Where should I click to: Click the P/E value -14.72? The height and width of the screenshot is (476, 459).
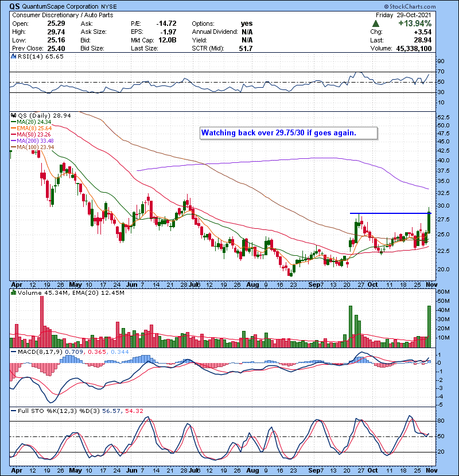(x=166, y=24)
